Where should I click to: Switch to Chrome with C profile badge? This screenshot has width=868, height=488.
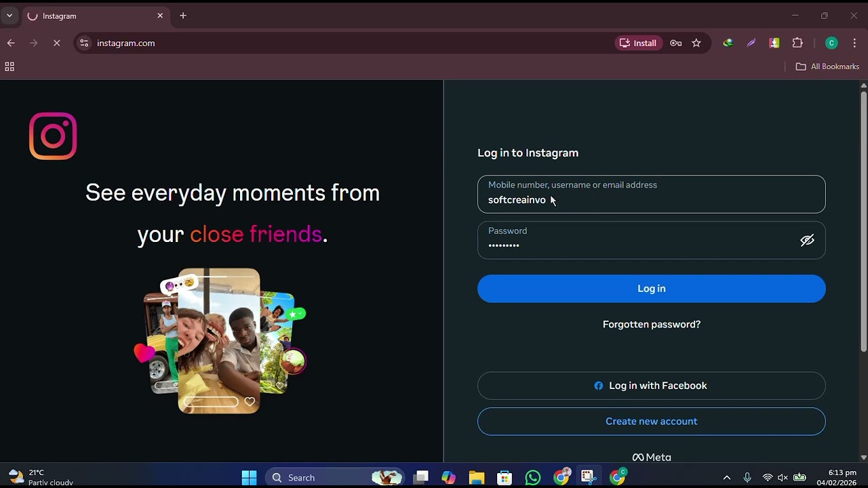point(618,478)
